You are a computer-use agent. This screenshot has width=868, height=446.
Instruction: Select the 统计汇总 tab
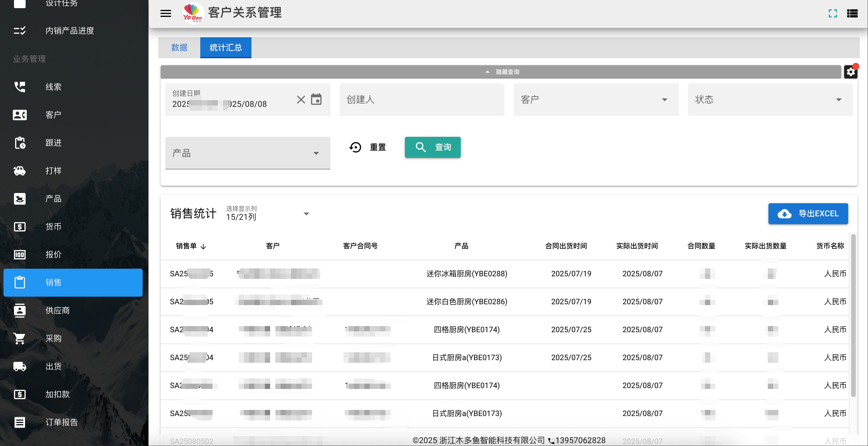pyautogui.click(x=226, y=47)
